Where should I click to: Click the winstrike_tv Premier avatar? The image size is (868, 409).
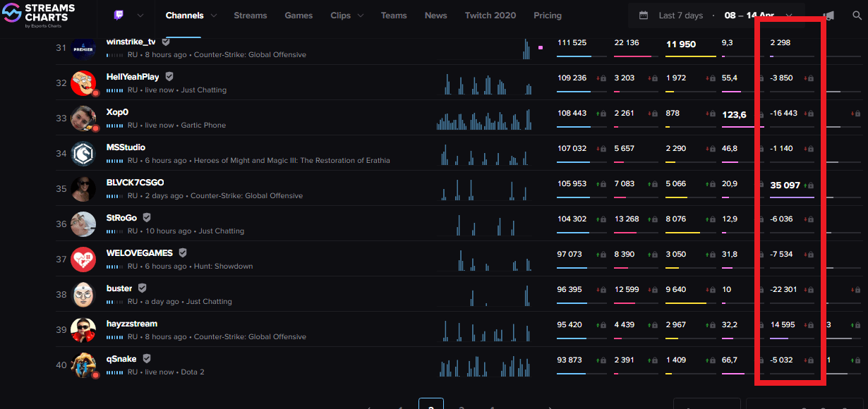point(83,47)
